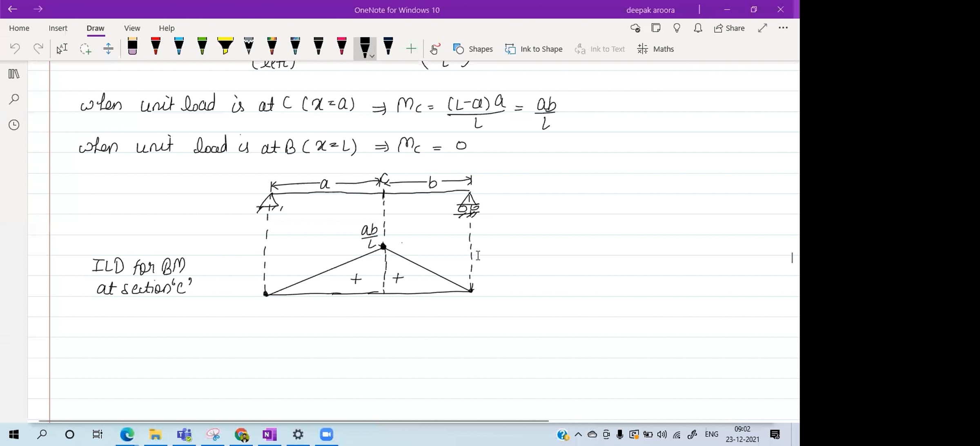Enter full screen mode
The image size is (980, 446).
(x=762, y=28)
